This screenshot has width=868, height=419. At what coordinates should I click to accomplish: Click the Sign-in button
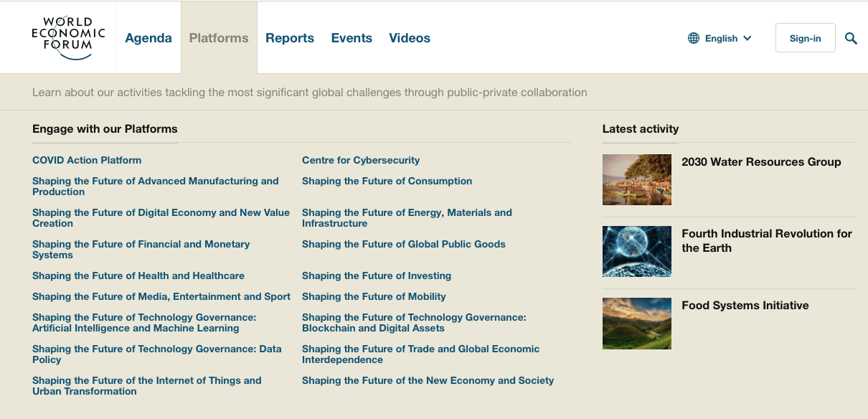point(805,38)
